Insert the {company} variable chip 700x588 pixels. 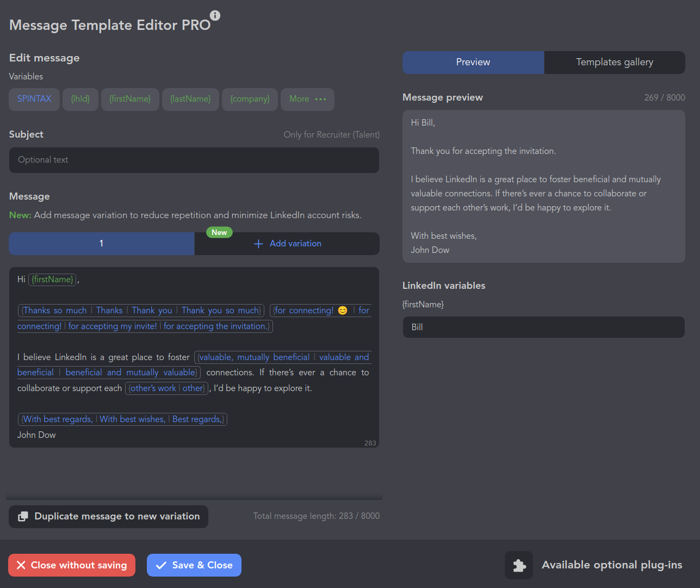click(250, 99)
